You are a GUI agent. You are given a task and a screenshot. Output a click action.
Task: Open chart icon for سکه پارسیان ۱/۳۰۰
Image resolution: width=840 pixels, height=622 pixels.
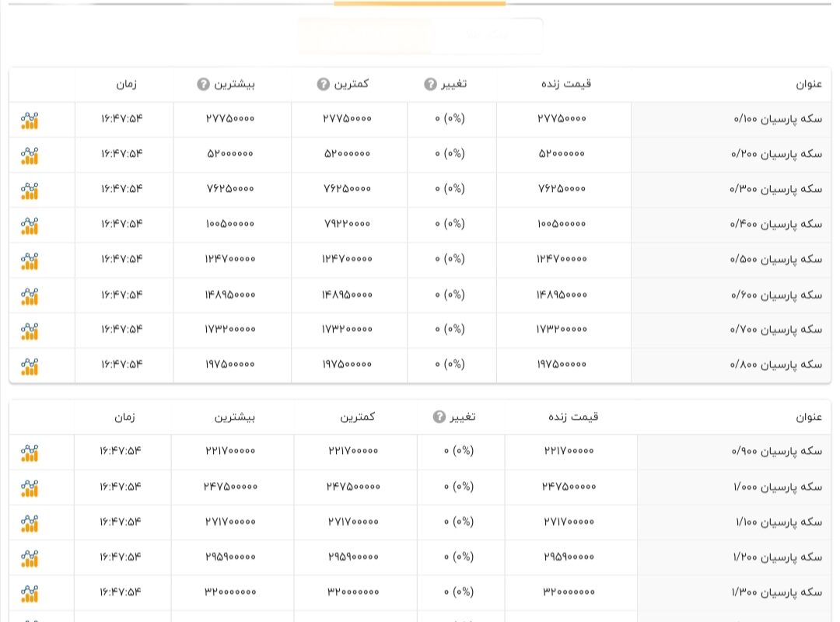tap(30, 593)
